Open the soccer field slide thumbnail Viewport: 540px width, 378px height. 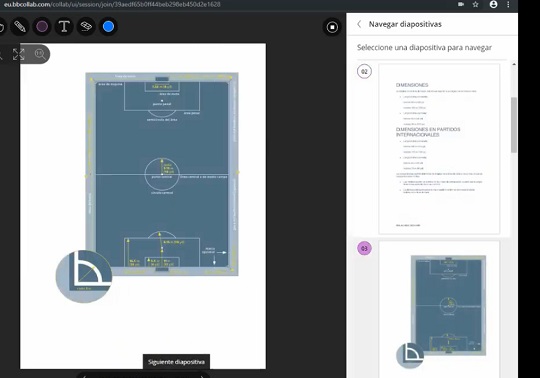(439, 309)
